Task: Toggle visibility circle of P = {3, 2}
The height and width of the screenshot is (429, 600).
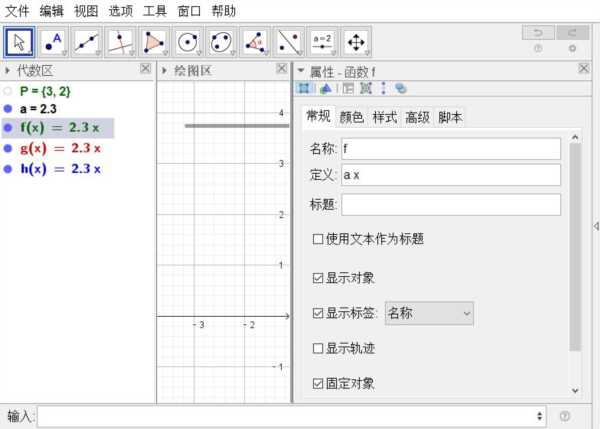Action: 8,91
